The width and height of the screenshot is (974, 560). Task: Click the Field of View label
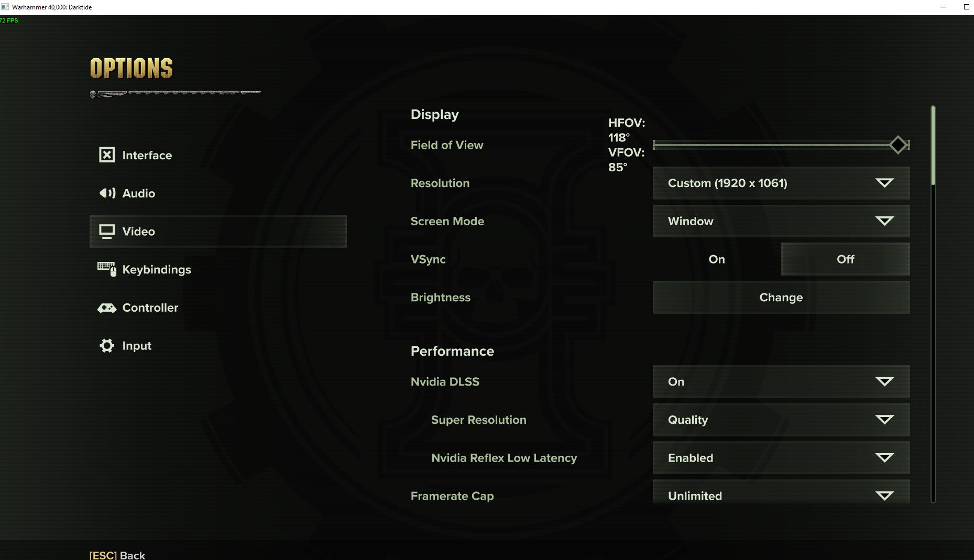click(x=447, y=145)
